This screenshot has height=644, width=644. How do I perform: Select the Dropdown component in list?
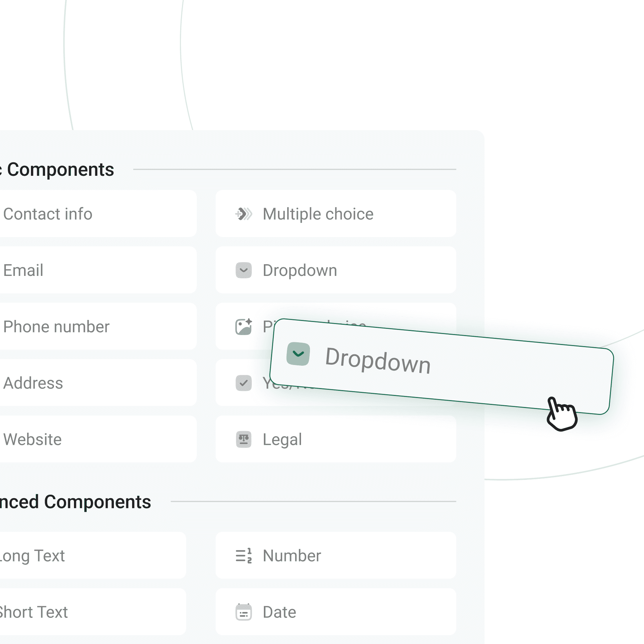coord(335,270)
